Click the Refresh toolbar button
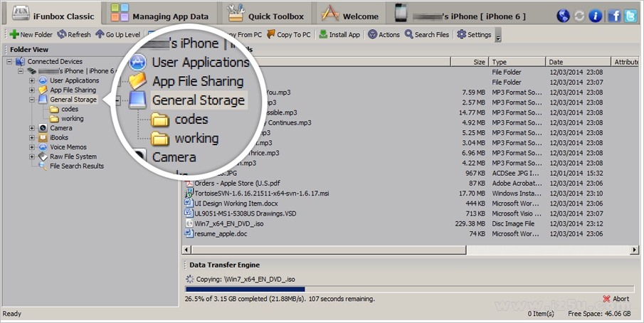 pos(74,34)
